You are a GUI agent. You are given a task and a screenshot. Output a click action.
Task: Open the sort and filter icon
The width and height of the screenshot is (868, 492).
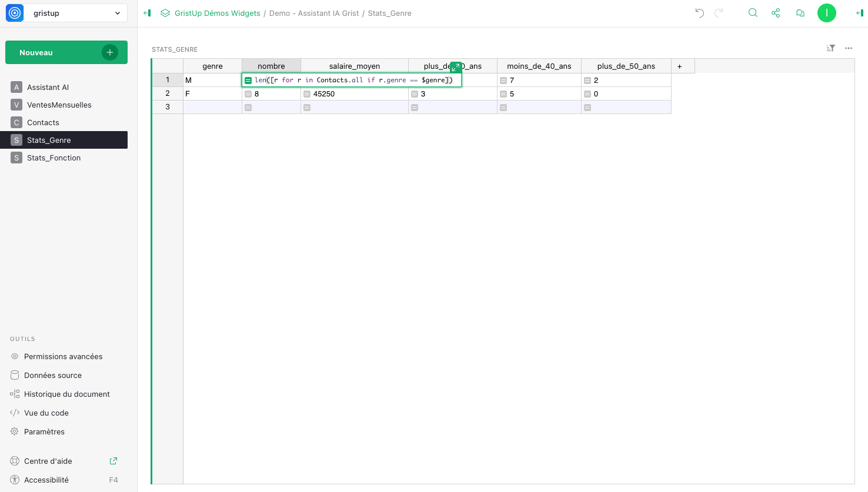(830, 48)
